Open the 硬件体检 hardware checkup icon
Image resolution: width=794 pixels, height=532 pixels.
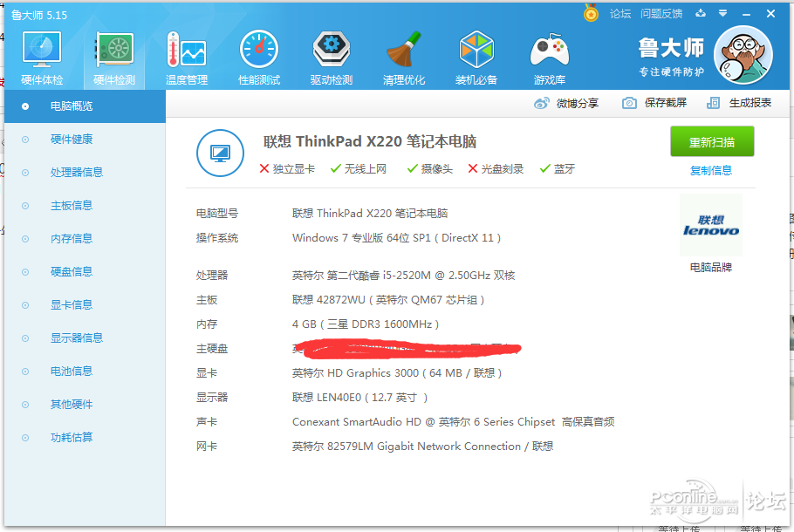pos(42,58)
